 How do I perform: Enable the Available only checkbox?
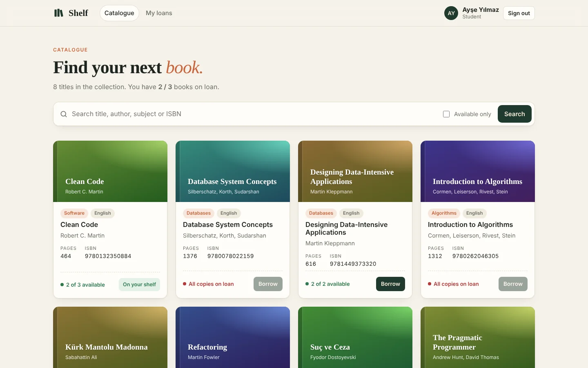coord(446,114)
